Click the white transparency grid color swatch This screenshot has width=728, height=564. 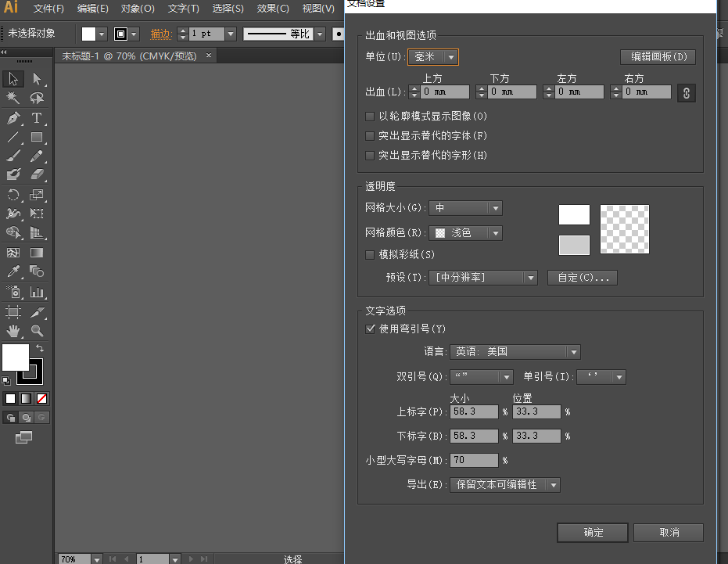point(574,214)
